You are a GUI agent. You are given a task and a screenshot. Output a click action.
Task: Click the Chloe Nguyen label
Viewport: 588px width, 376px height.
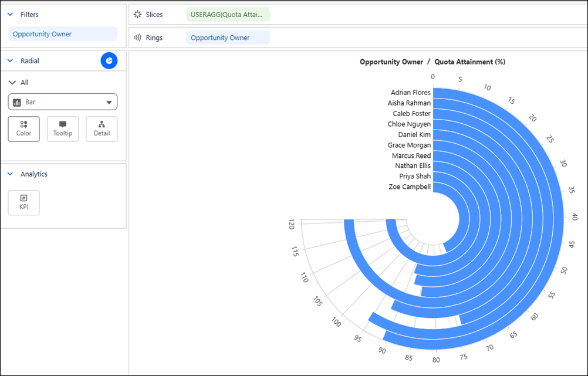[409, 124]
